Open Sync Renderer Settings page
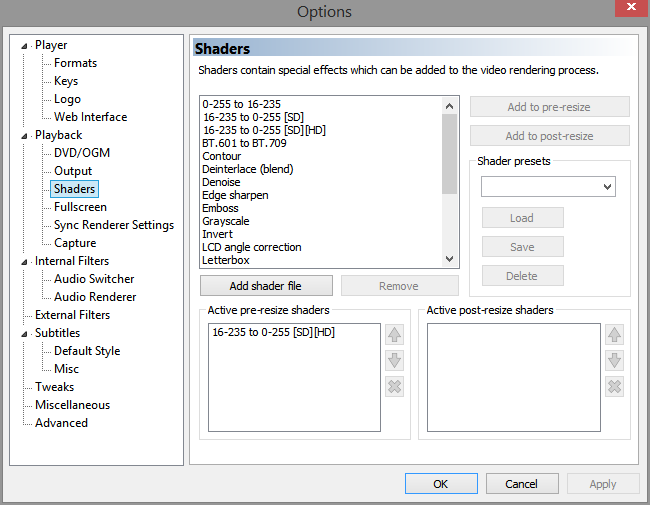The width and height of the screenshot is (650, 505). tap(113, 225)
